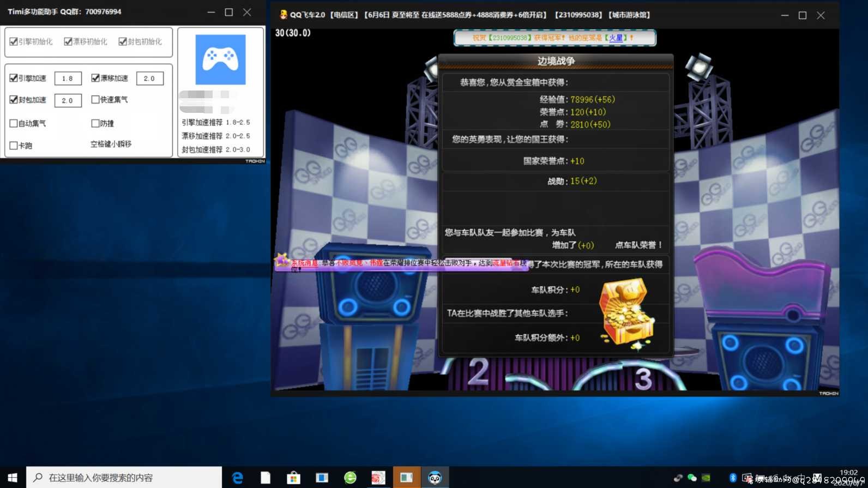
Task: Click the 引擎加速推荐 1.8-2.5 hint text
Action: [216, 122]
